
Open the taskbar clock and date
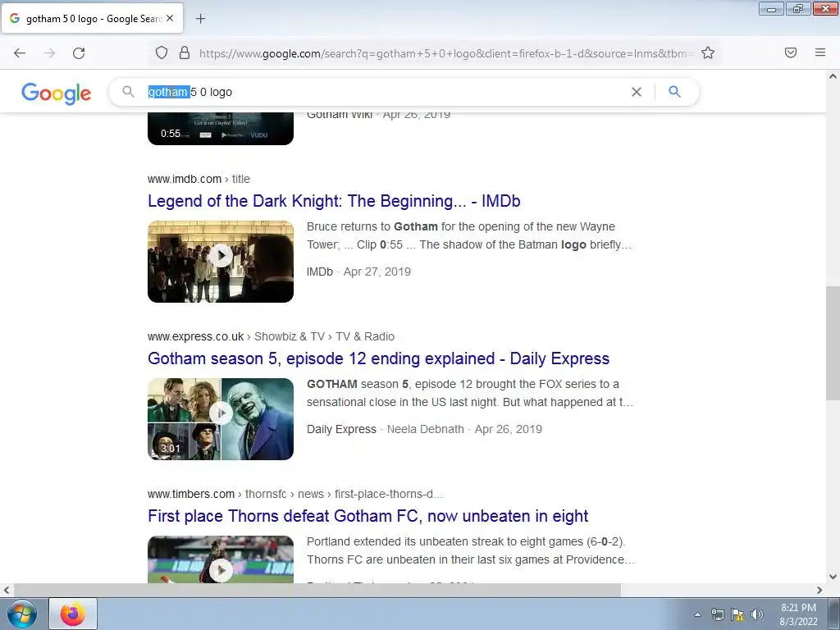coord(798,614)
